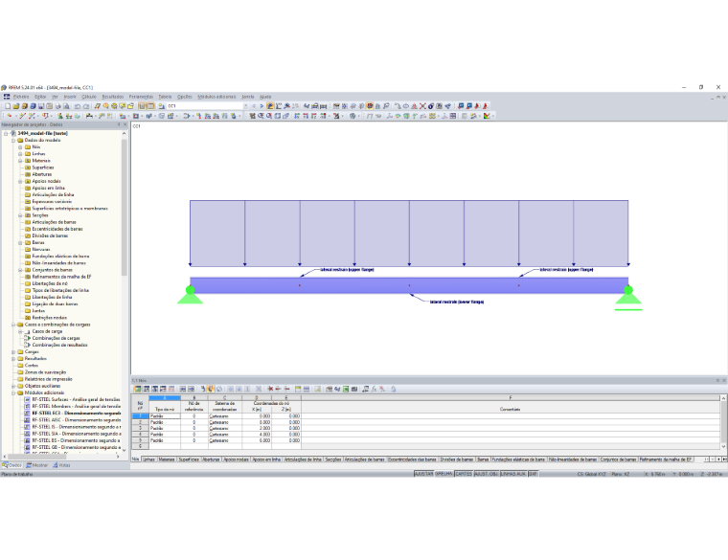728x560 pixels.
Task: Switch to the Materiais table tab
Action: [x=167, y=459]
